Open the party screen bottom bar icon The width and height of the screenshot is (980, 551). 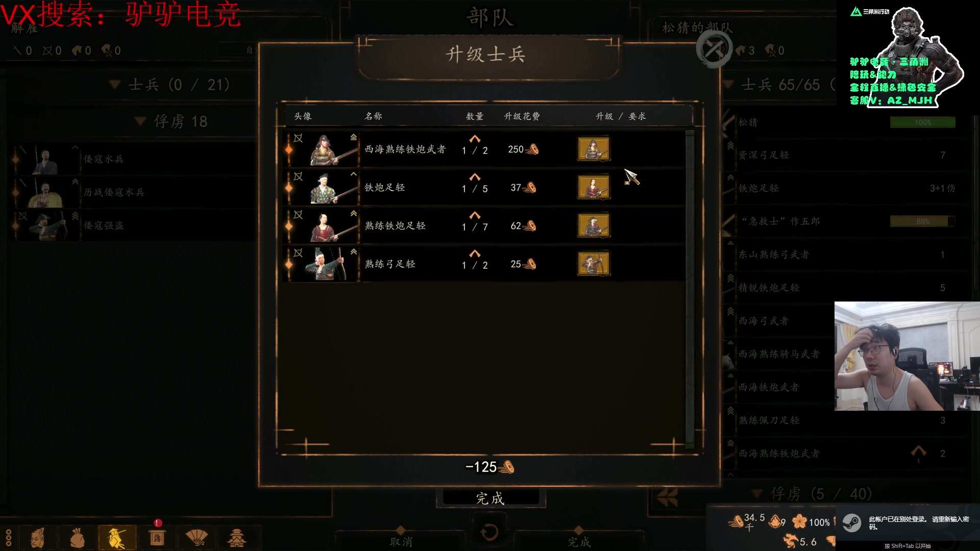(x=117, y=538)
